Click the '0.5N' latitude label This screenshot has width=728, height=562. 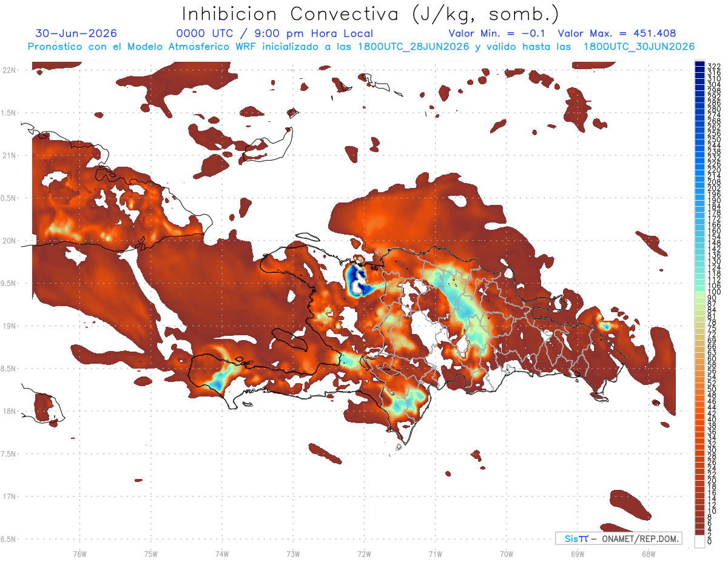coord(9,198)
